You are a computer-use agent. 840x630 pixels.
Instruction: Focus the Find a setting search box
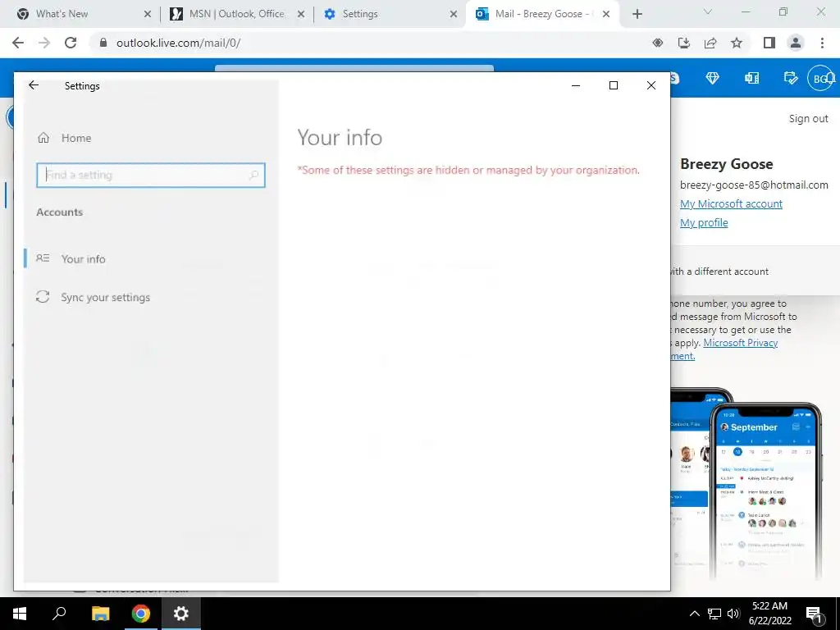(151, 176)
